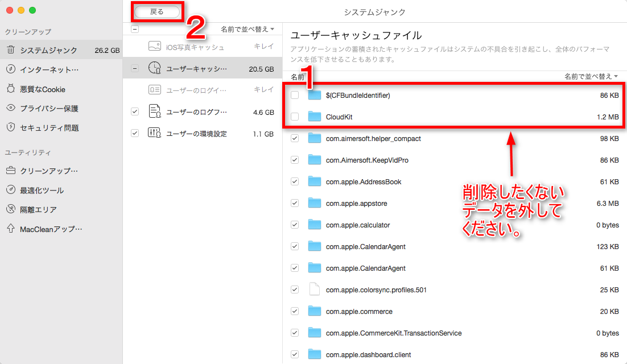Check the $(CFBundleIdentifier) checkbox

tap(295, 95)
